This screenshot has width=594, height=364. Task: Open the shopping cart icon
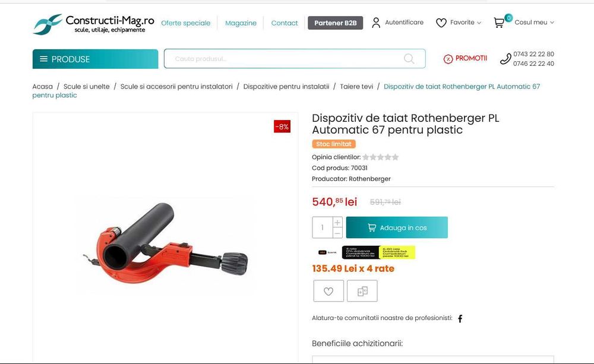point(499,23)
